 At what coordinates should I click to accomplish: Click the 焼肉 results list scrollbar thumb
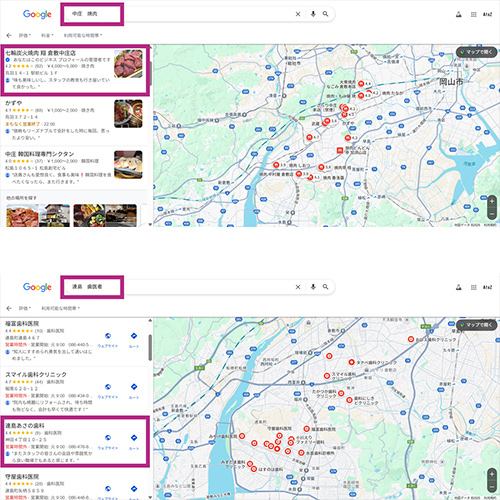point(150,73)
